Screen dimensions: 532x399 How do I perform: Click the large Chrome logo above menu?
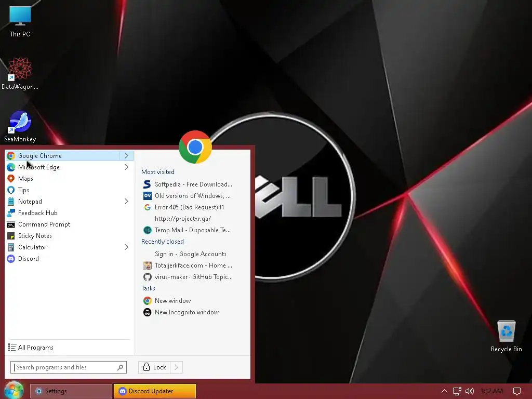[195, 147]
